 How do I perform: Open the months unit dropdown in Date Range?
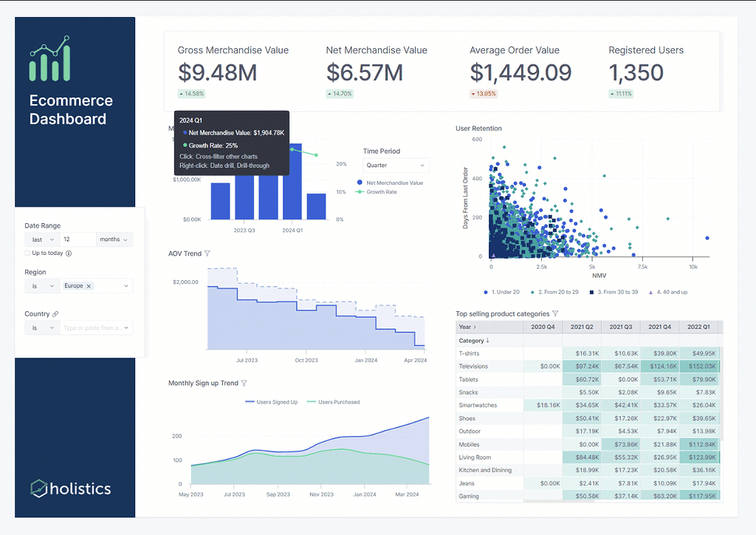pos(113,239)
